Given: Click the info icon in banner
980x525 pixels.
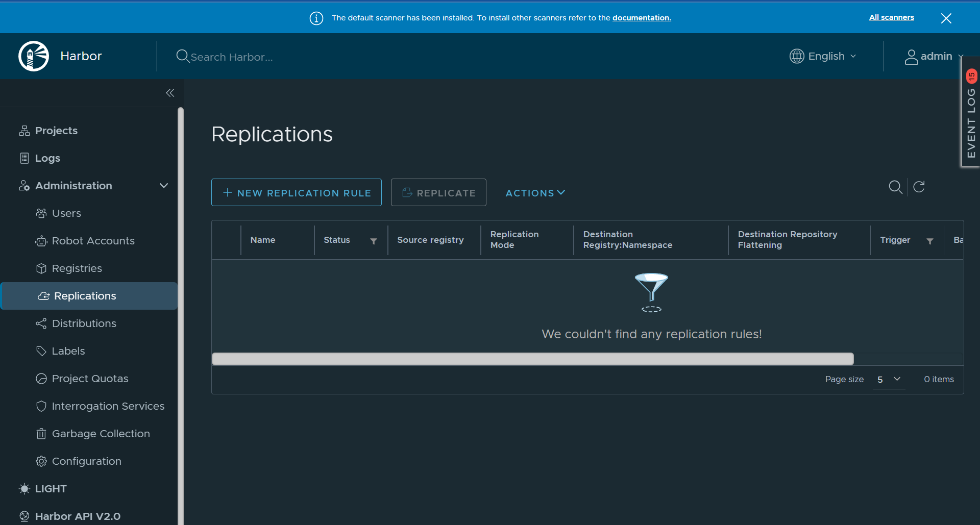Looking at the screenshot, I should 316,18.
